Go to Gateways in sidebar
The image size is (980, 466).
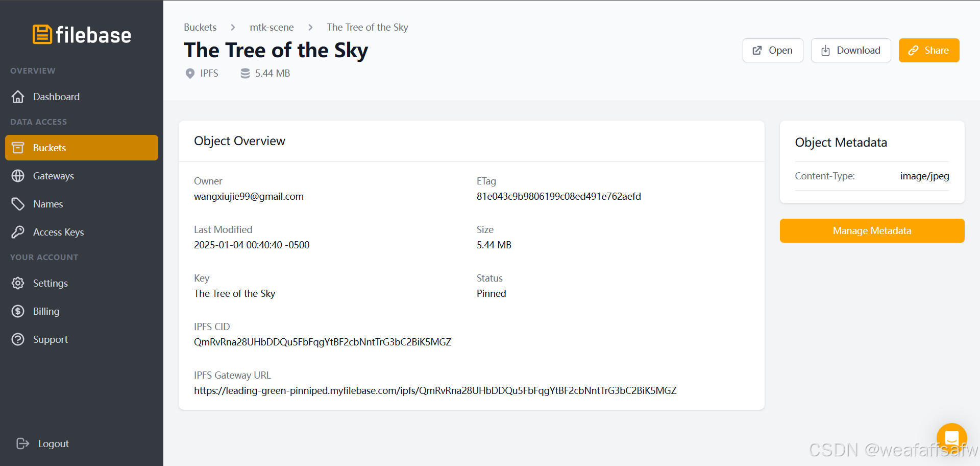(x=54, y=176)
